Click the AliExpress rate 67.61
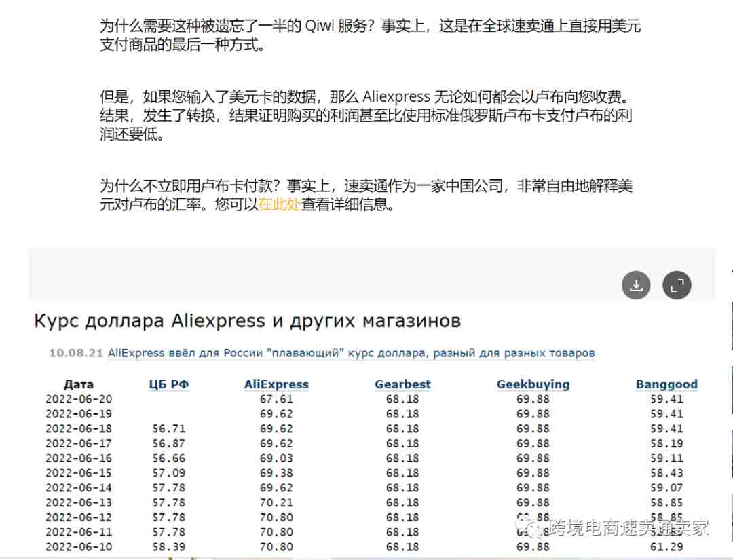Viewport: 733px width, 560px height. tap(276, 399)
